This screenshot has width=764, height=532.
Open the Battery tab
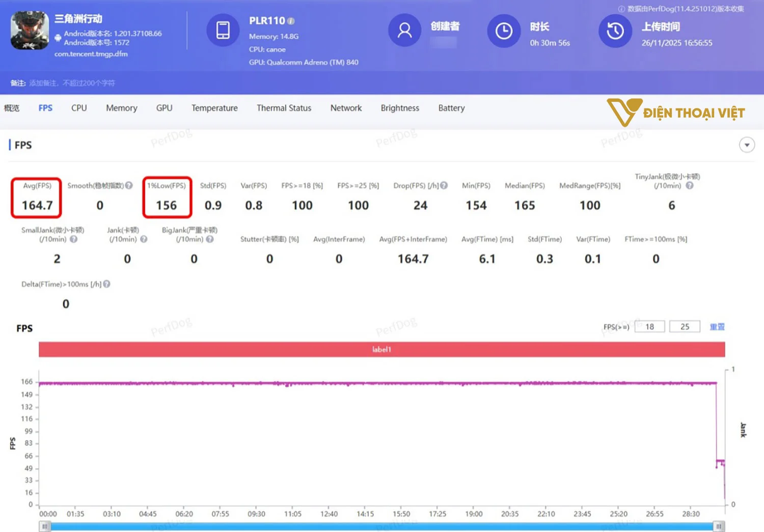pos(451,108)
